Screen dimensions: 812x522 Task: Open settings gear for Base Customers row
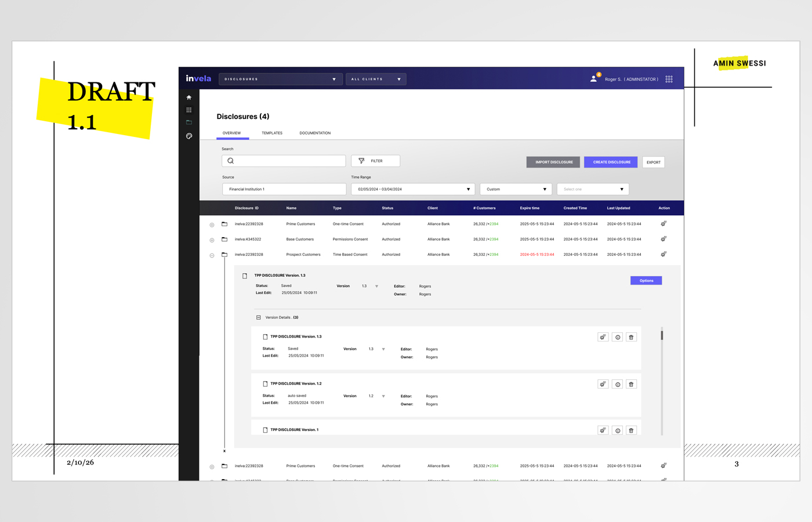pyautogui.click(x=664, y=239)
